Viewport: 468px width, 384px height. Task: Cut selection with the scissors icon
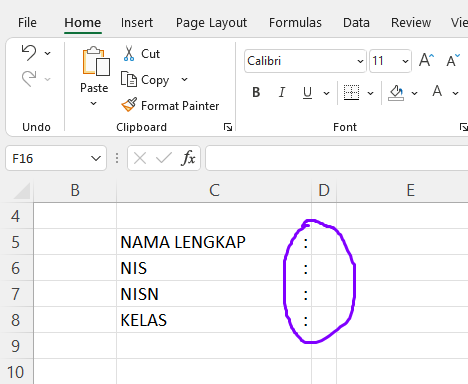[x=129, y=54]
